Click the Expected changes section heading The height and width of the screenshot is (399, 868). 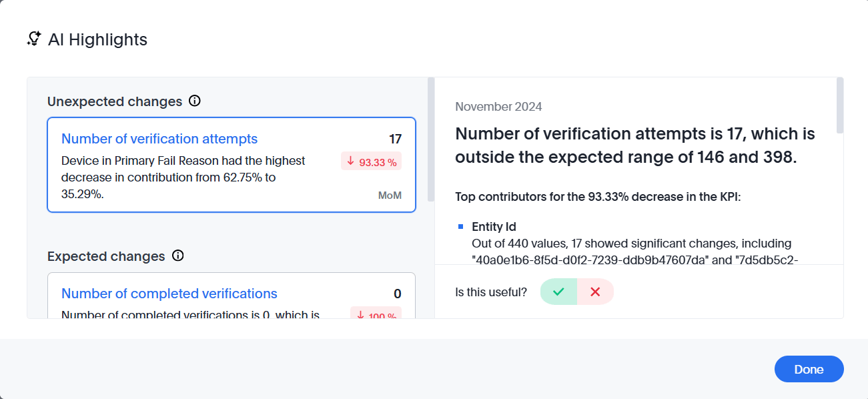pos(106,256)
